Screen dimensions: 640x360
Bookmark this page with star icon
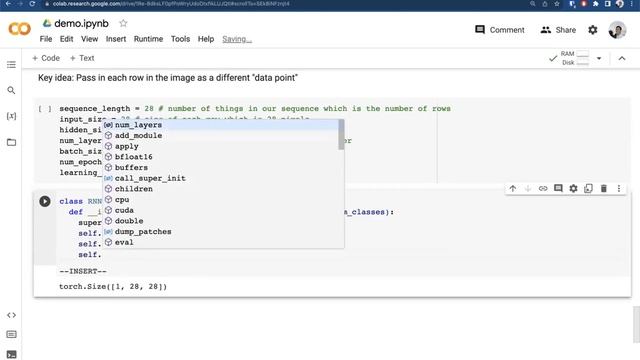click(557, 4)
